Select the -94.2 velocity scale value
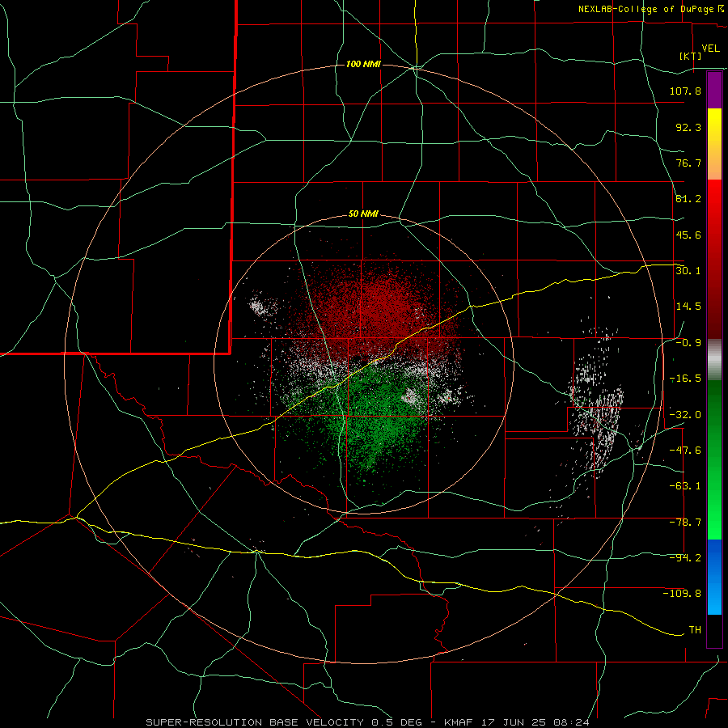 pyautogui.click(x=685, y=558)
